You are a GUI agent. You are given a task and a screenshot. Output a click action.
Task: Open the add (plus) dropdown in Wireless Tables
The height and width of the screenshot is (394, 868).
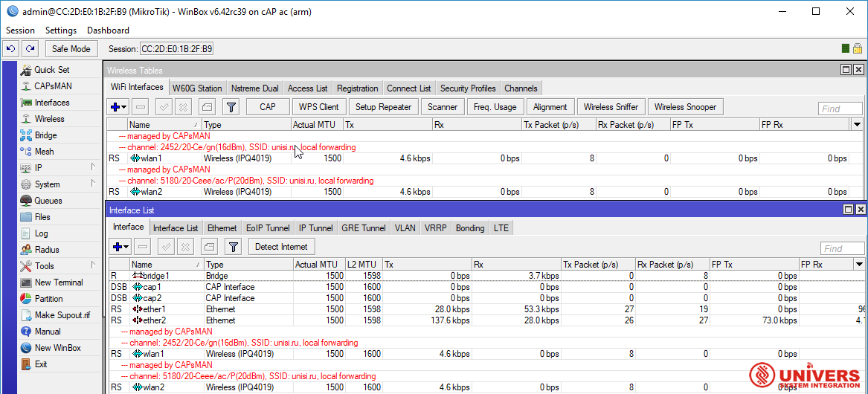[x=118, y=107]
